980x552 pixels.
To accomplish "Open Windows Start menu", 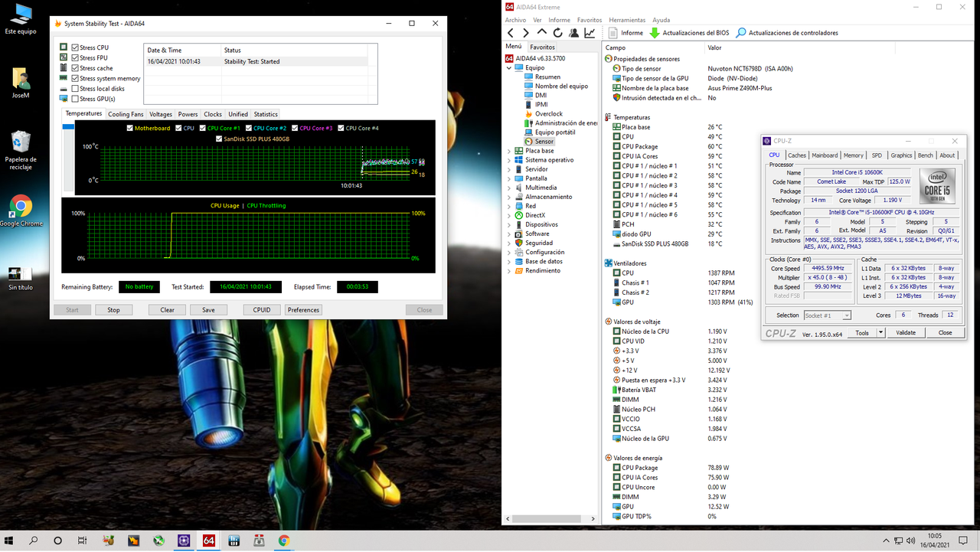I will point(9,541).
